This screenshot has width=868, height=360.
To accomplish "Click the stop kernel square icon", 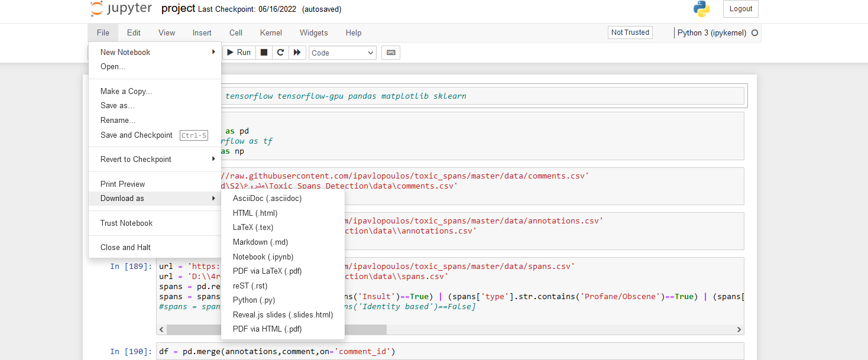I will [x=264, y=53].
